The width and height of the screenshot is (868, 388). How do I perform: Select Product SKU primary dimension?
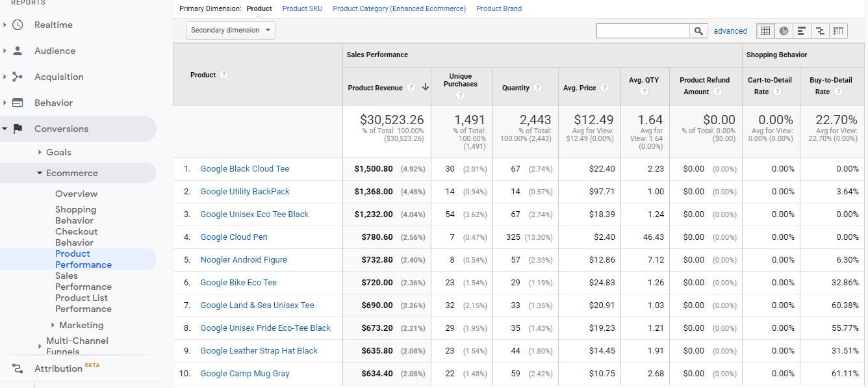302,9
